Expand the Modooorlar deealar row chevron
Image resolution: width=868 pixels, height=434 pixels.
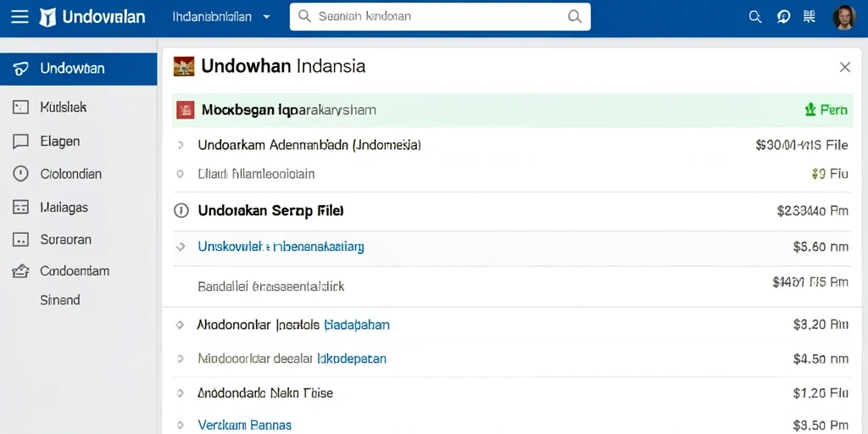pyautogui.click(x=180, y=359)
